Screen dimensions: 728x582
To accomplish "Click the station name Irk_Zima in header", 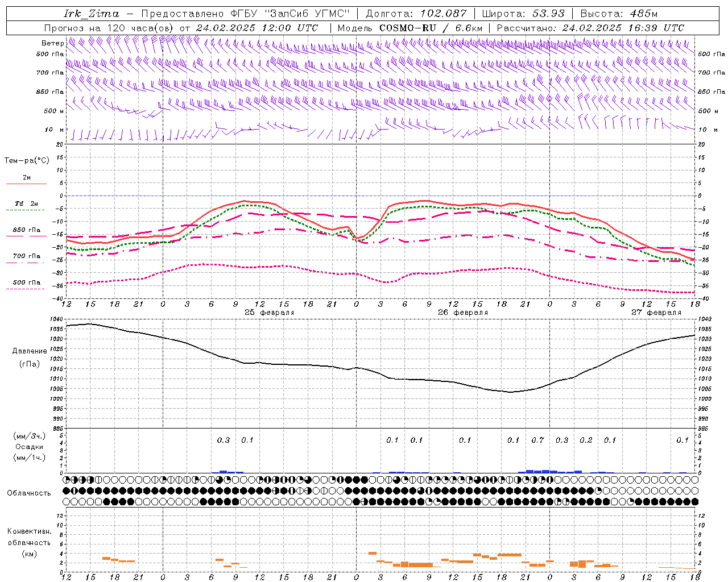I will [92, 14].
